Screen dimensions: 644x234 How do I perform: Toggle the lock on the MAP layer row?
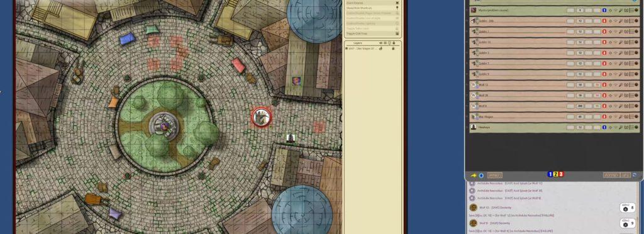[x=393, y=48]
